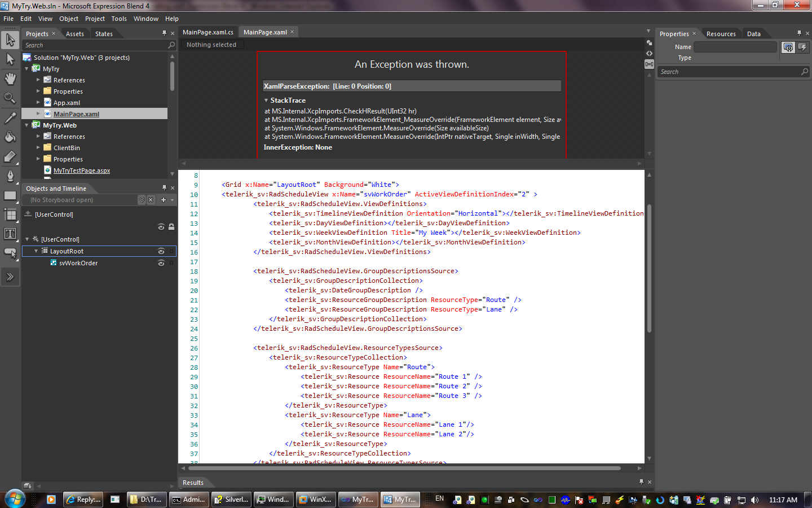Expand MainPage.xaml node in Projects
The height and width of the screenshot is (508, 812).
pos(38,114)
